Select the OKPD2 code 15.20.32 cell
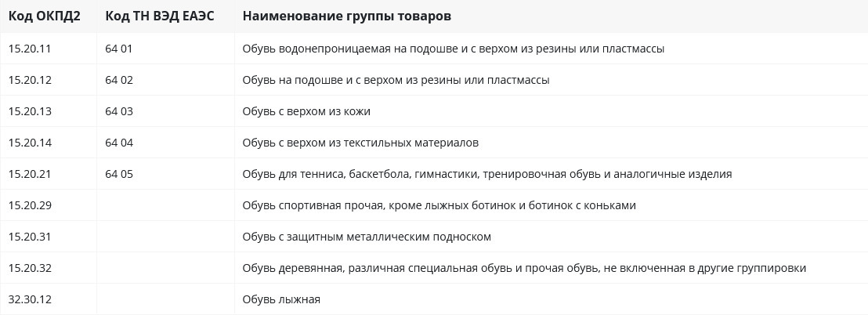 coord(30,269)
